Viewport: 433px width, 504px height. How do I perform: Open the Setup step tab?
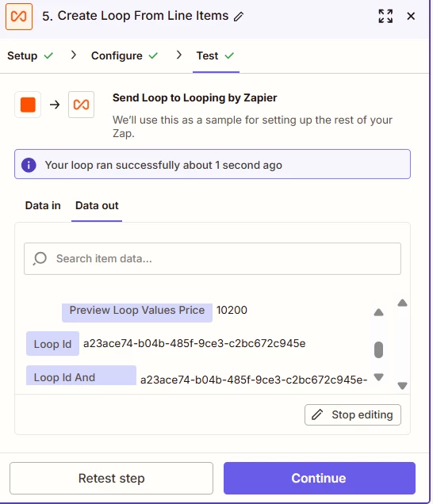click(x=30, y=56)
